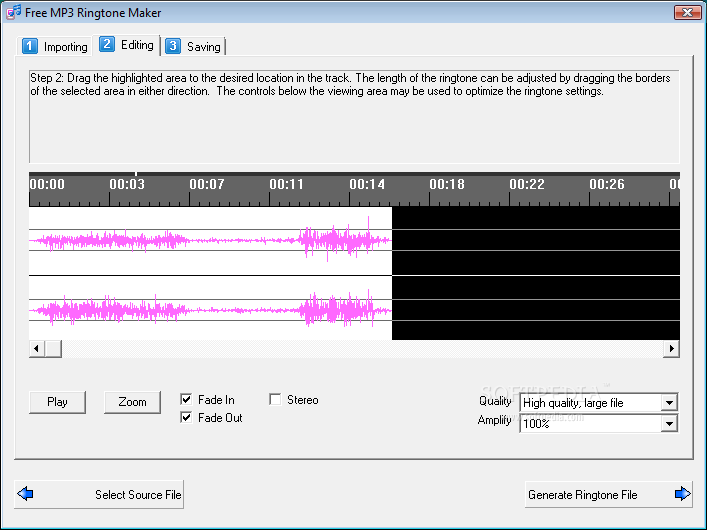Click the unselected black track area

pyautogui.click(x=536, y=273)
